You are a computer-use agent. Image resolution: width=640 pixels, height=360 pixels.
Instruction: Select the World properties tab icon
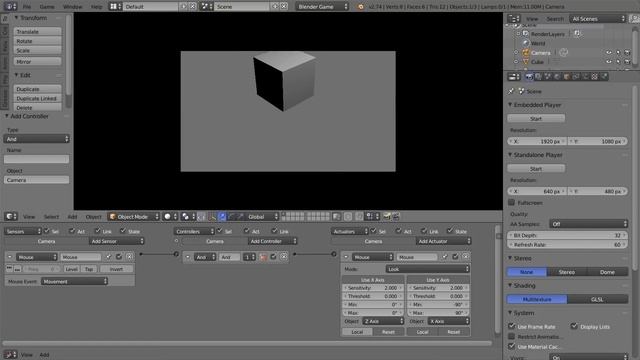coord(558,77)
